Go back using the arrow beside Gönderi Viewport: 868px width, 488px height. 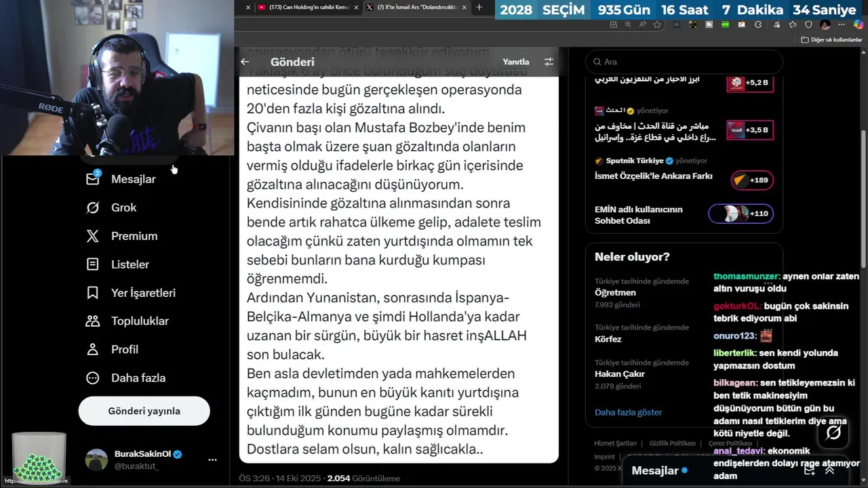click(x=245, y=62)
